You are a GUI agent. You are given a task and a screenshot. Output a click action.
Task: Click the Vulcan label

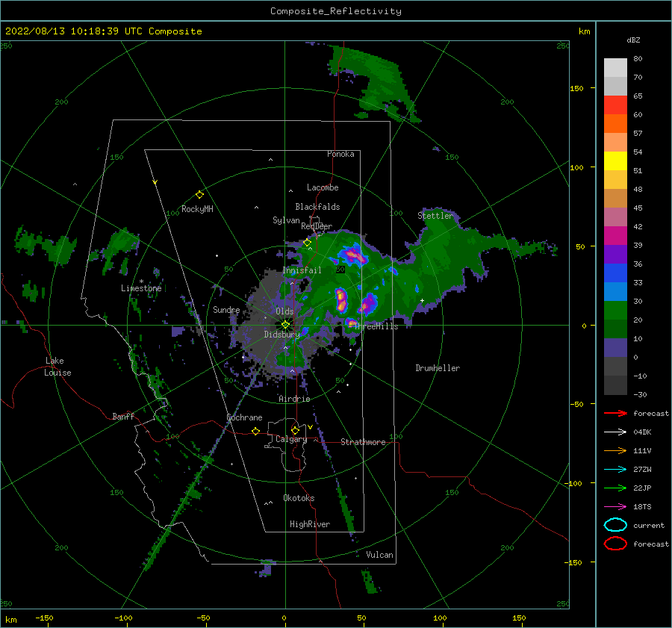click(x=380, y=555)
